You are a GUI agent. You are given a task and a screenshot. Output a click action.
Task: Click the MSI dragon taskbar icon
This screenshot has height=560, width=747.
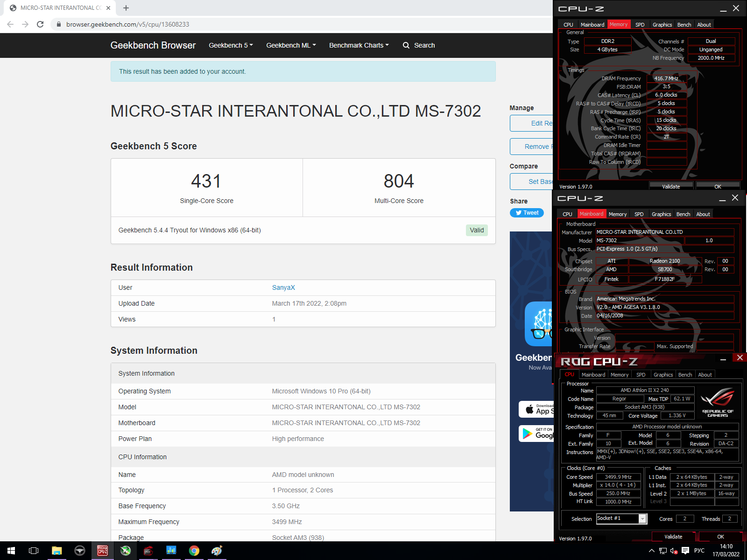click(148, 551)
